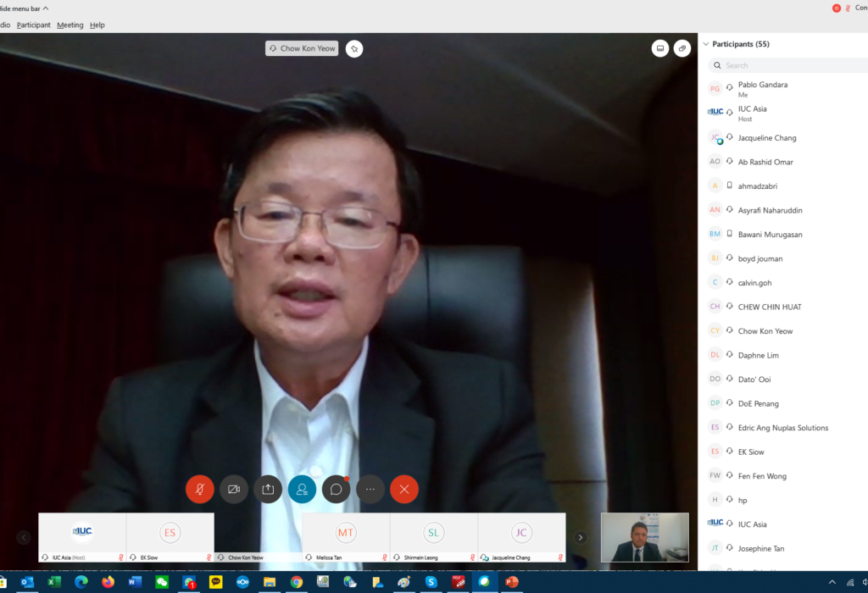
Task: Open the grid layout view icon
Action: (x=660, y=48)
